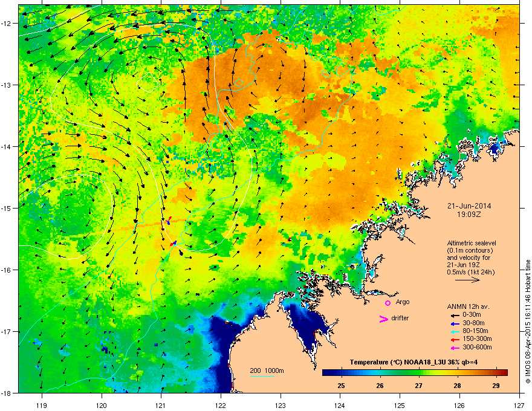Screen dimensions: 532x411
Task: Click the -18 latitude axis label
Action: (7, 393)
